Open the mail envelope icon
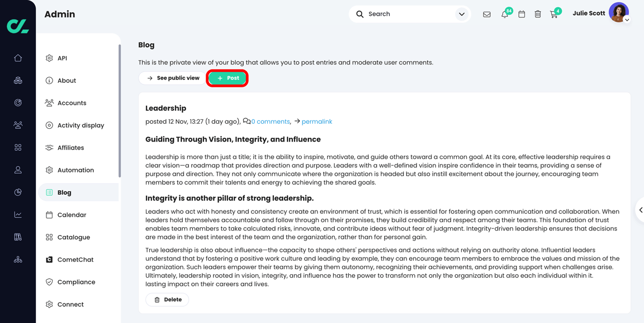Image resolution: width=644 pixels, height=323 pixels. [x=487, y=13]
